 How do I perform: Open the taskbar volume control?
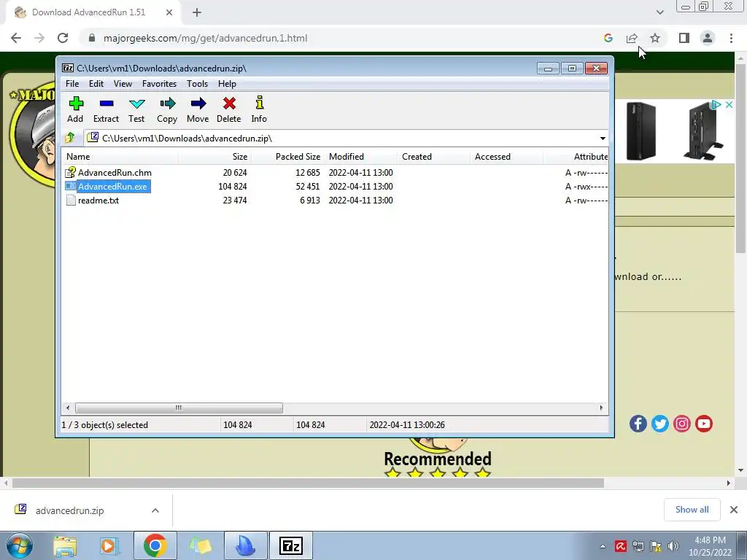point(673,546)
